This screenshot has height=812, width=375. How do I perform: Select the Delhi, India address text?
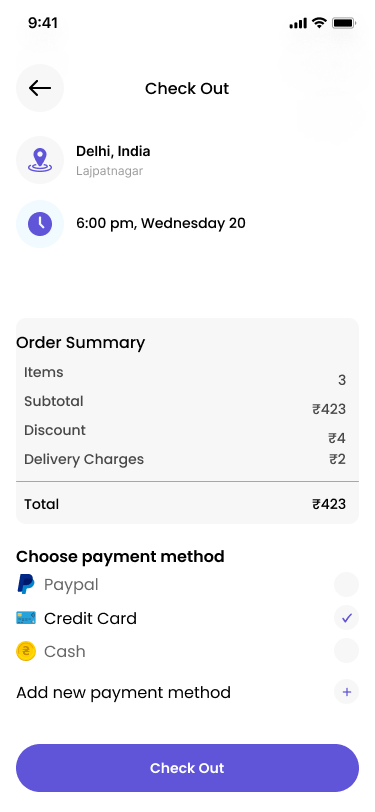pyautogui.click(x=113, y=152)
